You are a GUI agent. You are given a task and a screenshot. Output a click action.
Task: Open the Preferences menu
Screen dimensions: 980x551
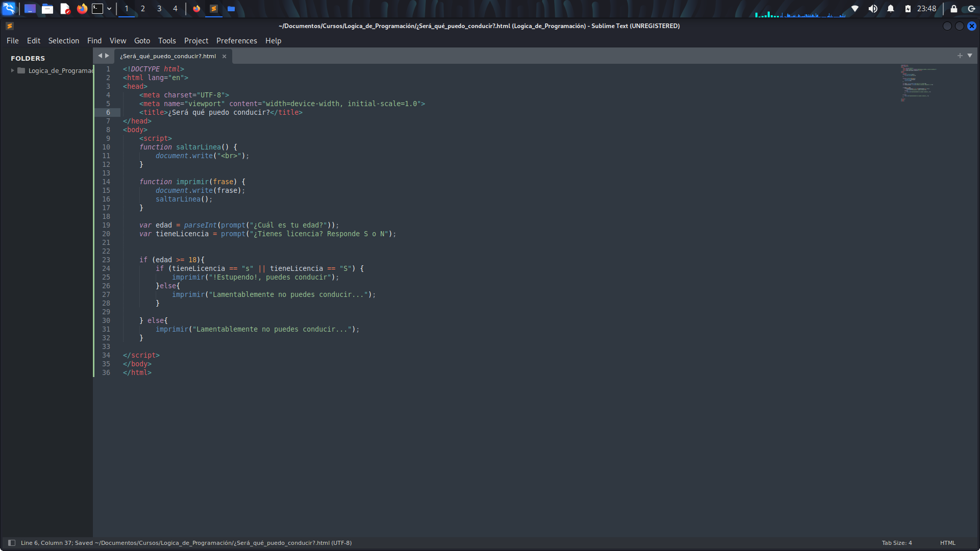pyautogui.click(x=237, y=41)
